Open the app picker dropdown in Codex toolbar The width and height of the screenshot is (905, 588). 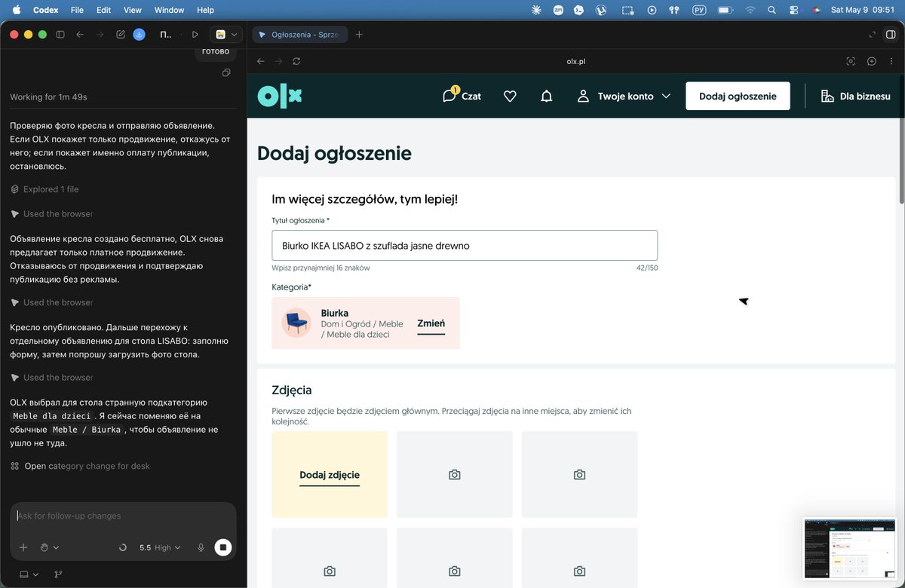(226, 35)
